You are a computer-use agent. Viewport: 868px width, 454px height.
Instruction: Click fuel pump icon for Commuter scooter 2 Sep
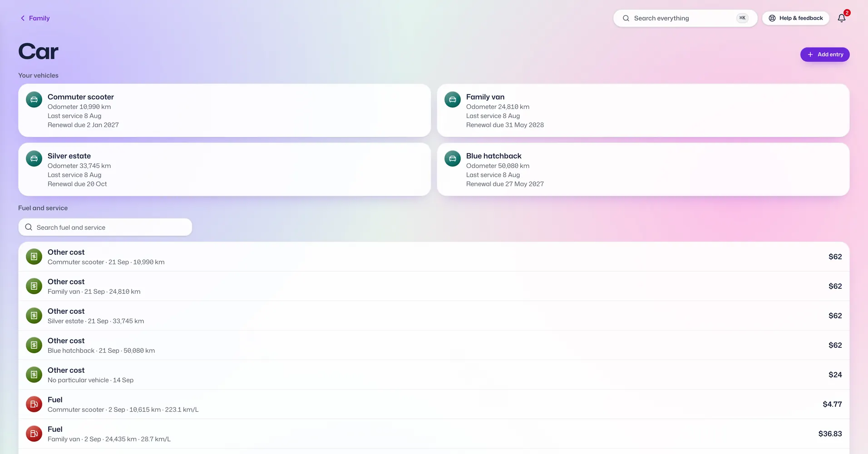[x=34, y=404]
